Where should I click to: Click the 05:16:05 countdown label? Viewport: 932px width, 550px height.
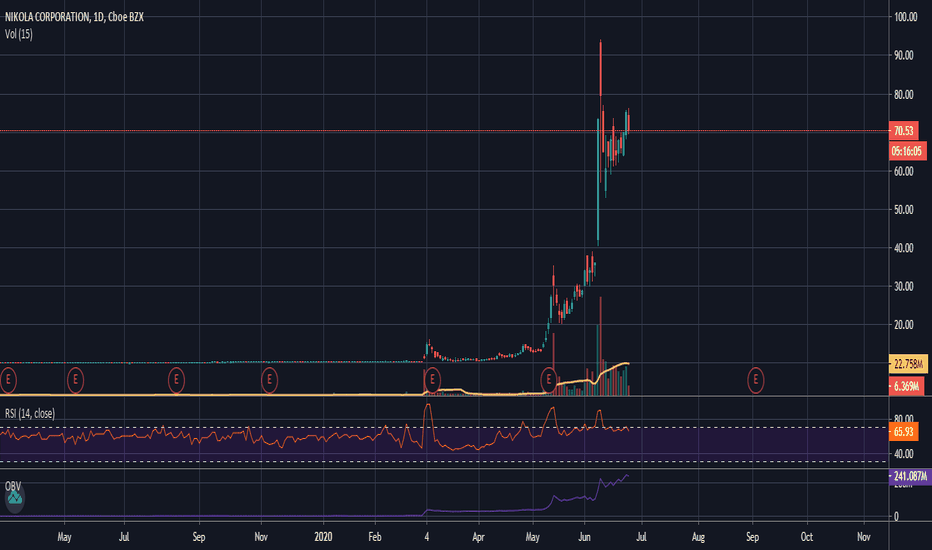[x=907, y=151]
